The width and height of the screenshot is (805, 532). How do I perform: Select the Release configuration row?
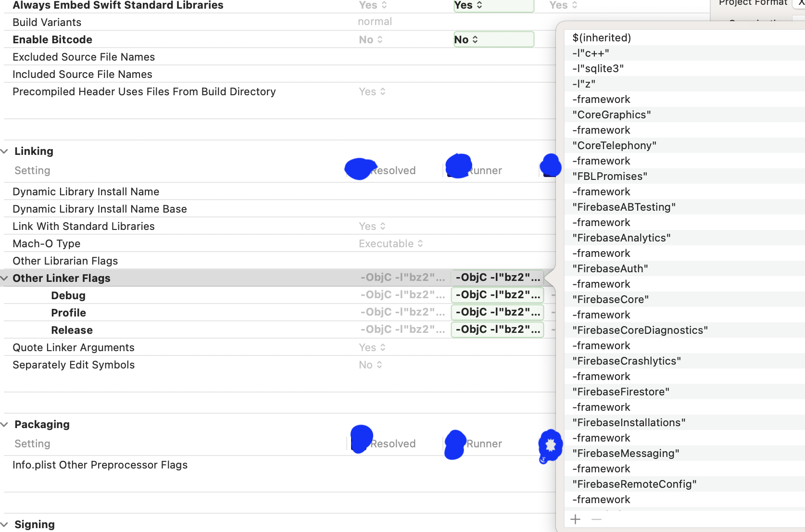point(279,330)
